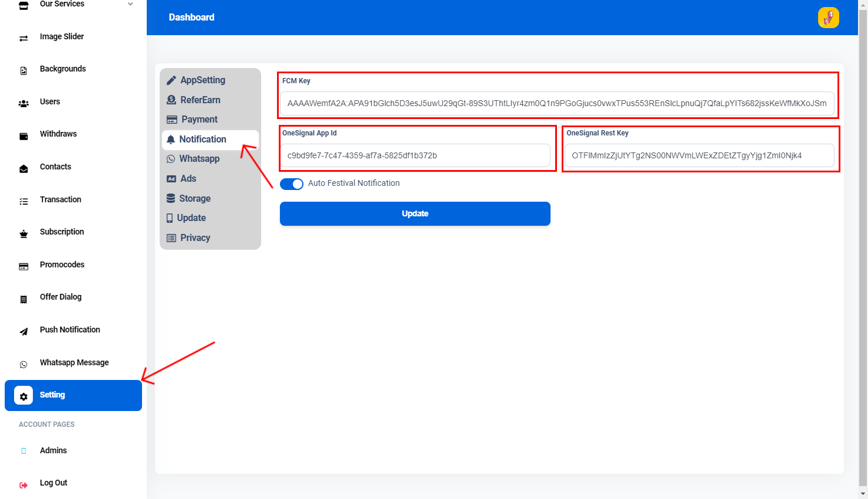Switch to the Payment tab
868x499 pixels.
coord(210,120)
